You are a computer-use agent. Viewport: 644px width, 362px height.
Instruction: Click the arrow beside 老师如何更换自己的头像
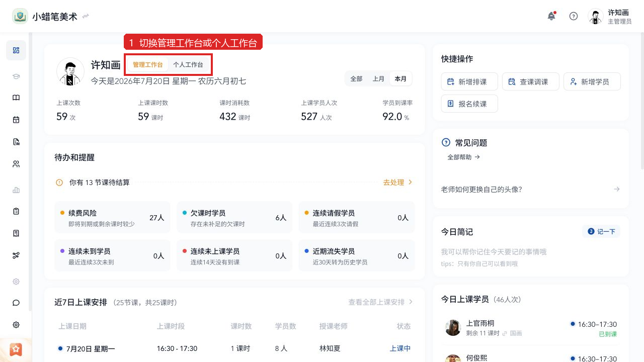point(616,189)
